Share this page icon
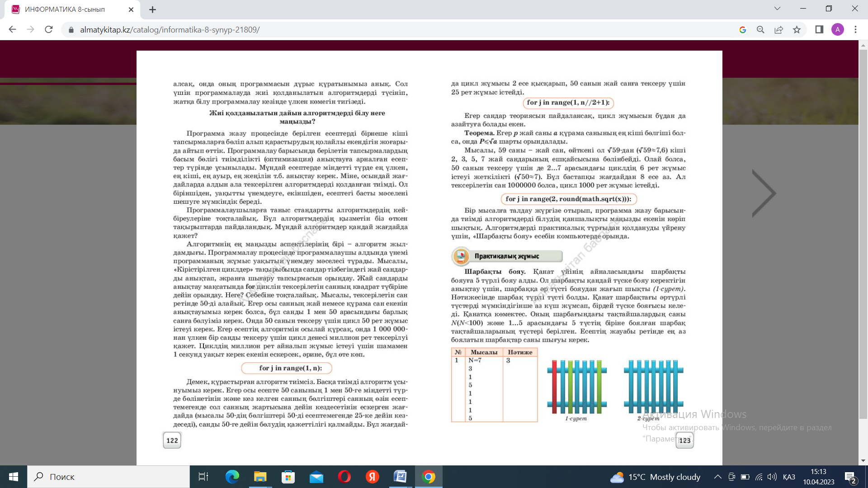Image resolution: width=868 pixels, height=488 pixels. [x=778, y=29]
